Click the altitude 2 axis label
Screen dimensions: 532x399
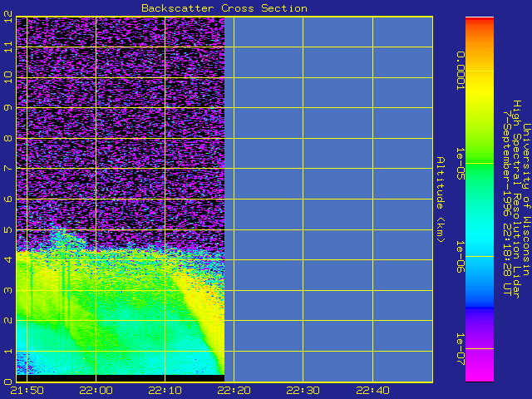coord(8,320)
